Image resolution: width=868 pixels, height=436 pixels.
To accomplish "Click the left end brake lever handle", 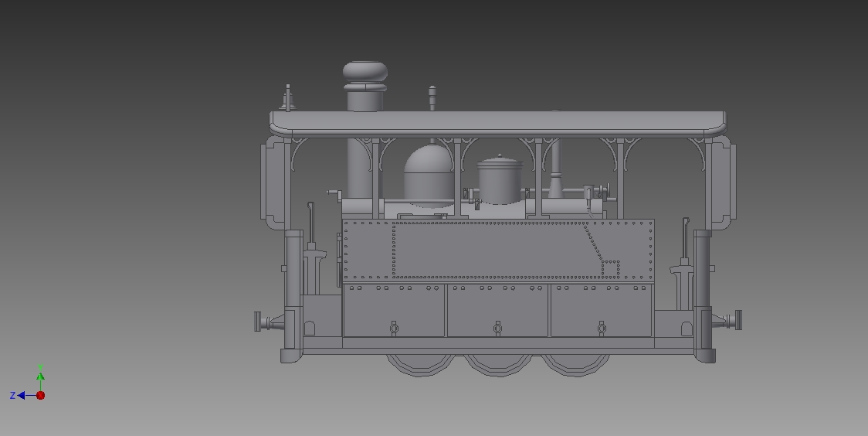I will point(310,220).
